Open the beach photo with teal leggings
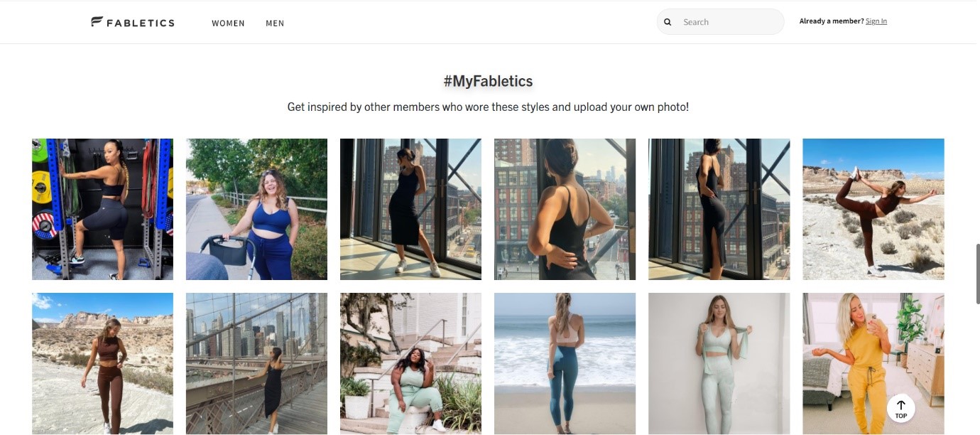The height and width of the screenshot is (435, 980). (565, 363)
